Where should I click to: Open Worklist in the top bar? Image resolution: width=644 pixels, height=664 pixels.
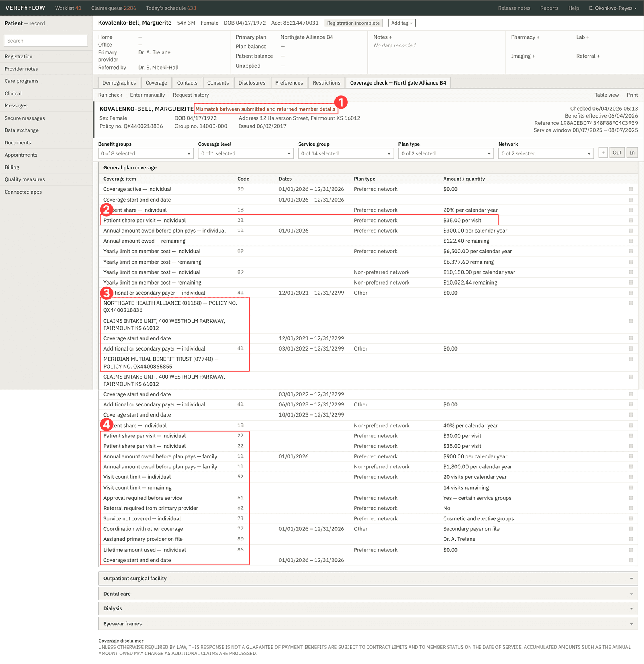(68, 8)
